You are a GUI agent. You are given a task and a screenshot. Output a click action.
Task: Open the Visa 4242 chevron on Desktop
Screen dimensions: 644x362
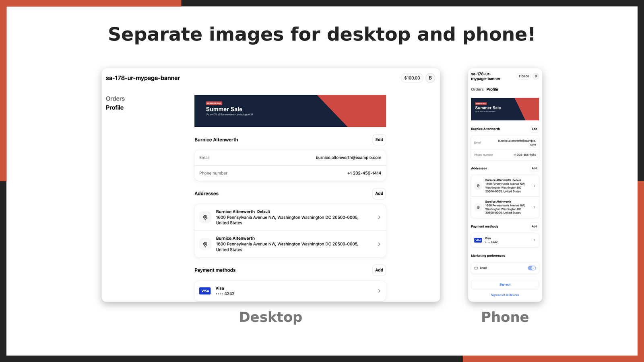coord(379,291)
